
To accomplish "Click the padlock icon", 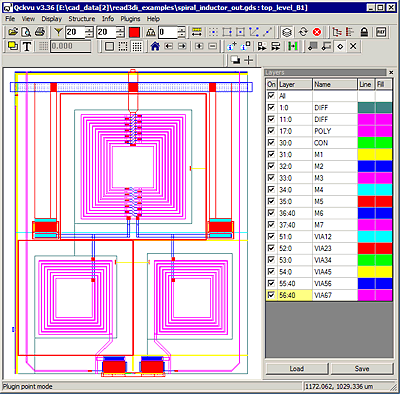I will [x=364, y=32].
